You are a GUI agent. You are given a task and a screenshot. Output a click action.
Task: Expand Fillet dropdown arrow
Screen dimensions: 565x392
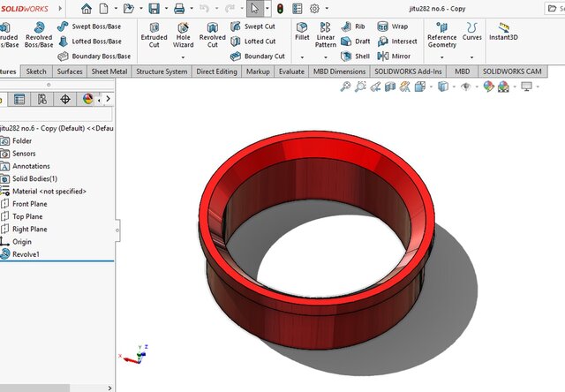click(302, 57)
